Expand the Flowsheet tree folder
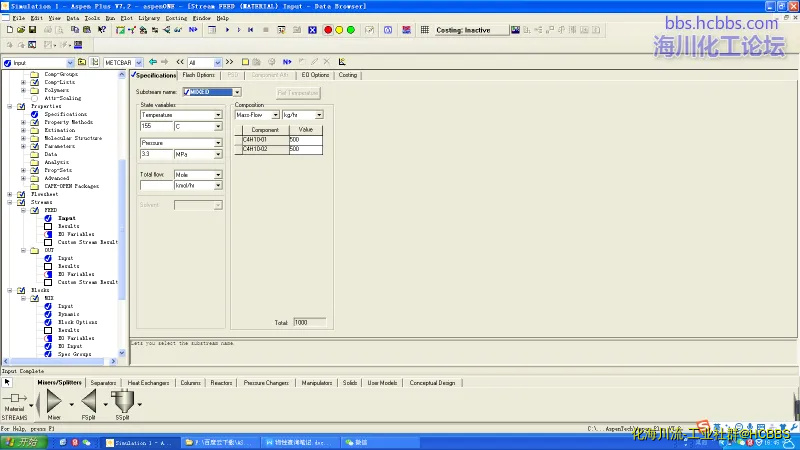The image size is (800, 450). point(10,194)
